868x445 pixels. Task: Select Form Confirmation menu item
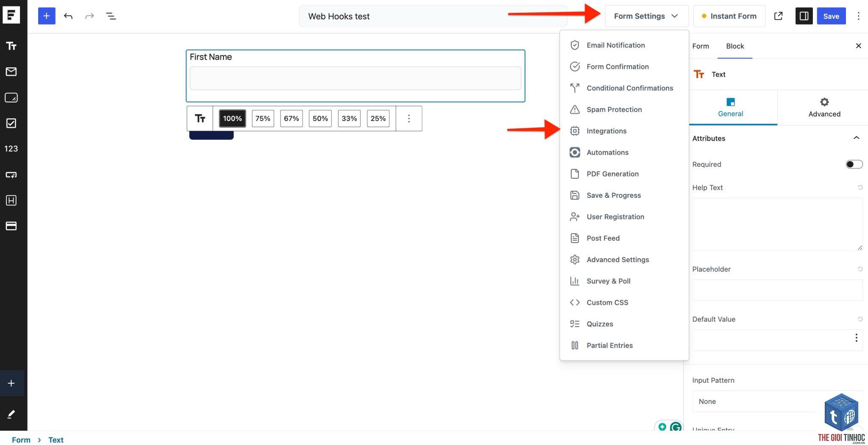pos(624,66)
